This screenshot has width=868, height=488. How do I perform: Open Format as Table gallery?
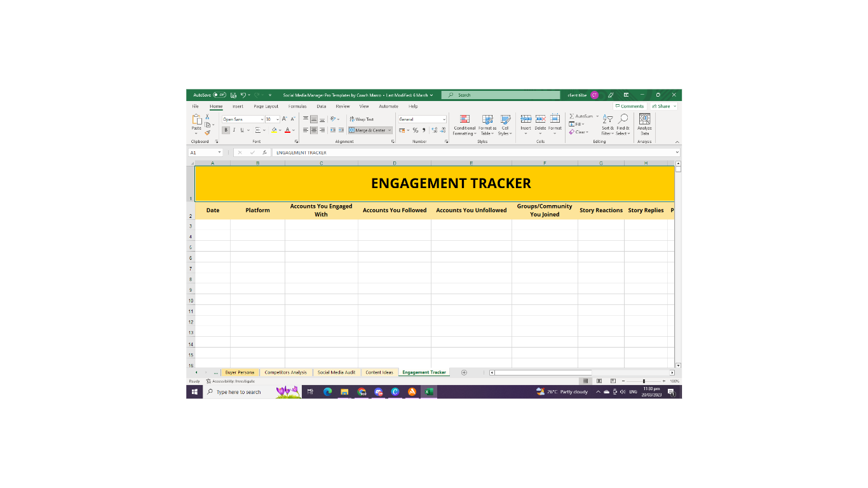pyautogui.click(x=487, y=125)
